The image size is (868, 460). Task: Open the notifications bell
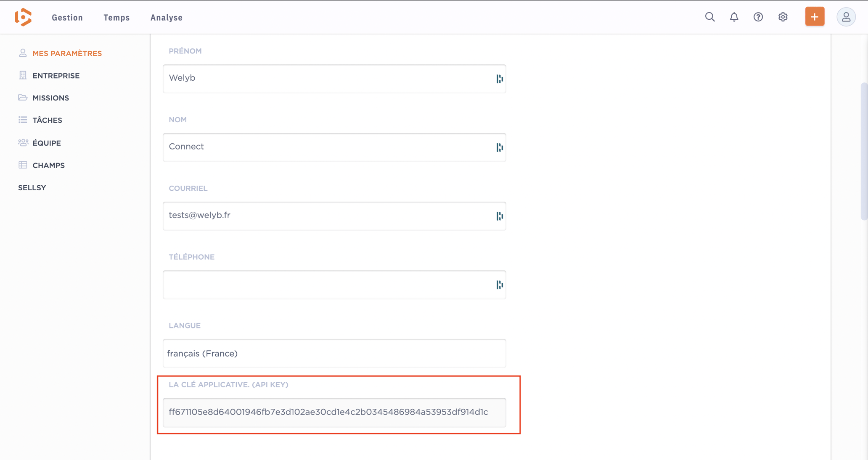coord(734,17)
